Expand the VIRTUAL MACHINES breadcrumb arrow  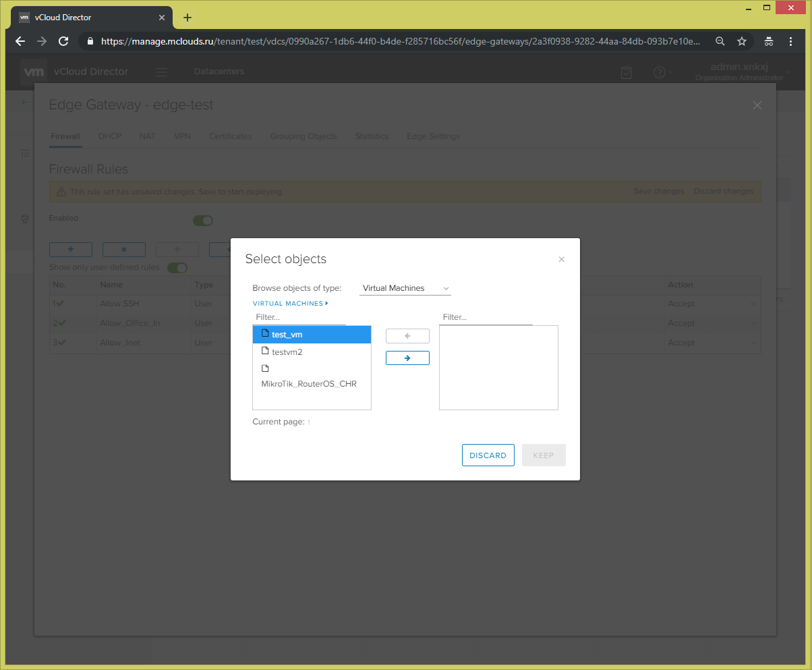tap(326, 304)
